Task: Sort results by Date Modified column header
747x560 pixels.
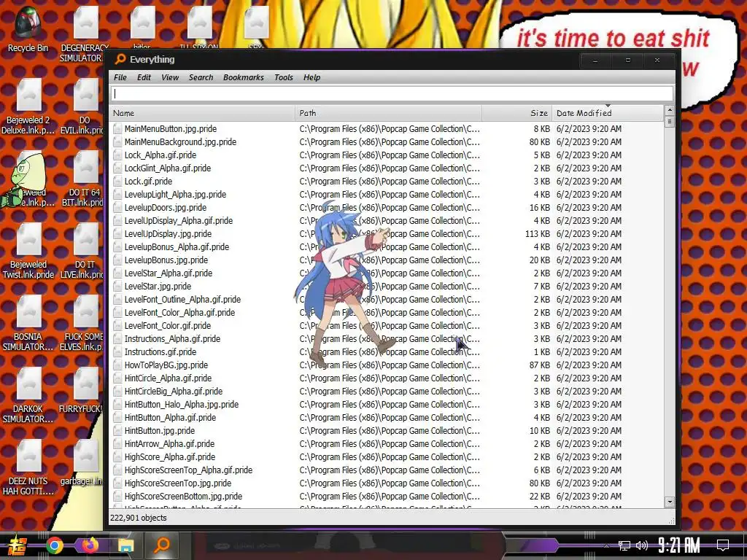Action: point(608,113)
